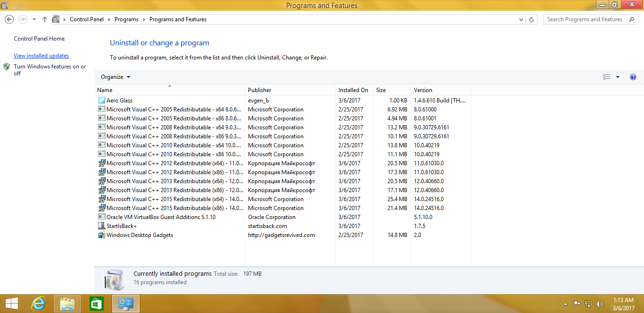644x313 pixels.
Task: Click the 6.92 MB size cell
Action: (397, 109)
